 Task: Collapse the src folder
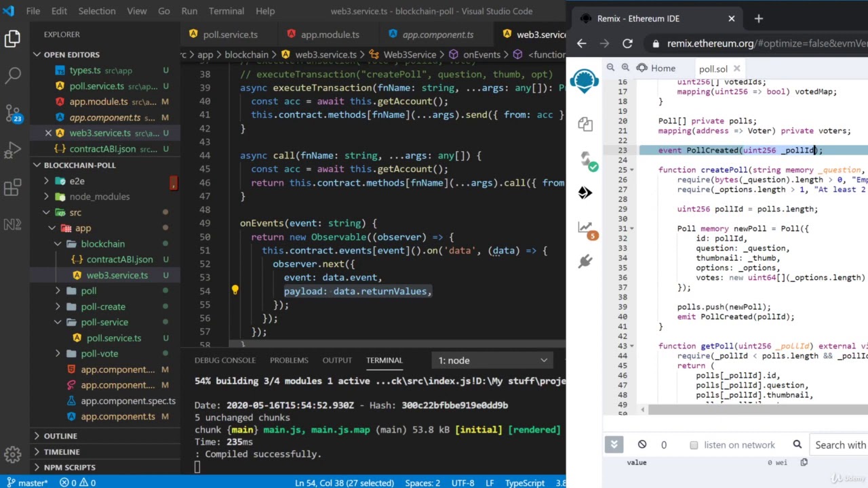point(75,212)
